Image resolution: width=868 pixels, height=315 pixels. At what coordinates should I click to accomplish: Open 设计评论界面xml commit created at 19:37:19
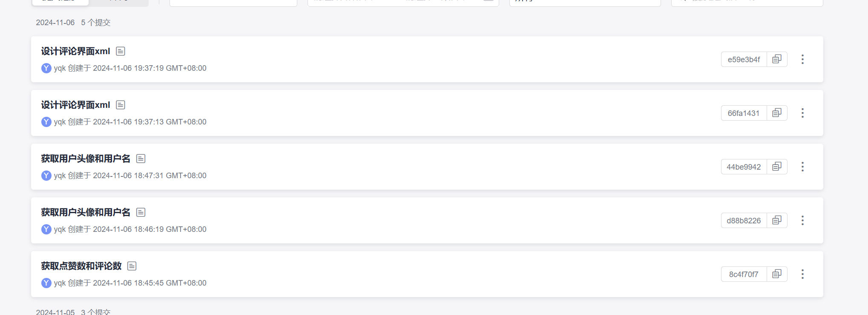pyautogui.click(x=75, y=51)
